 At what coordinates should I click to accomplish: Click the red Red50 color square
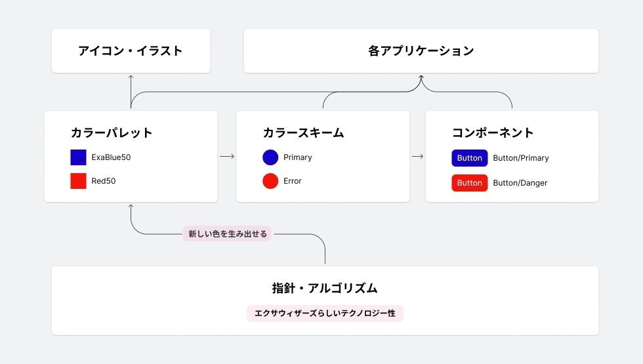(x=78, y=181)
